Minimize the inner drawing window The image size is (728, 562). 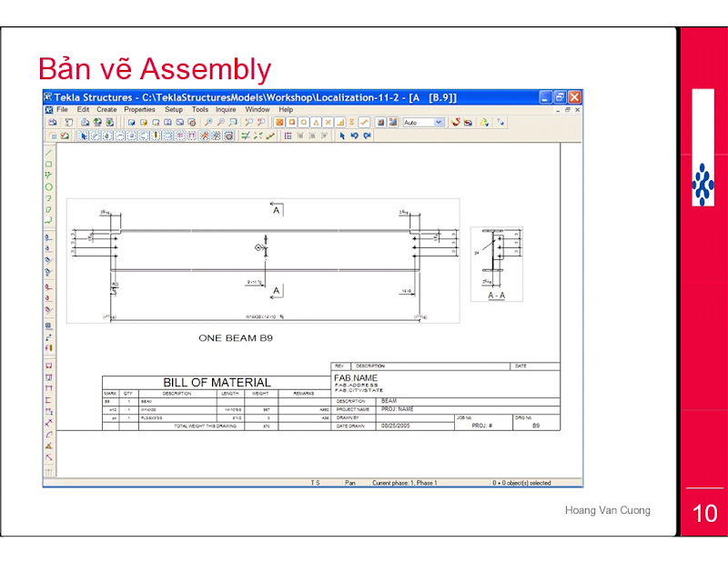point(558,110)
